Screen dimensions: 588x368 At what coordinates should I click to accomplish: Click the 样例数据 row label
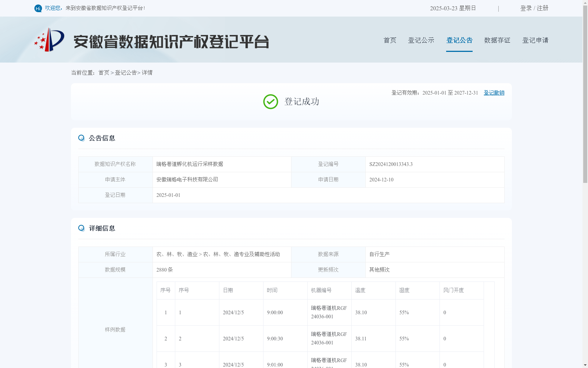click(115, 330)
